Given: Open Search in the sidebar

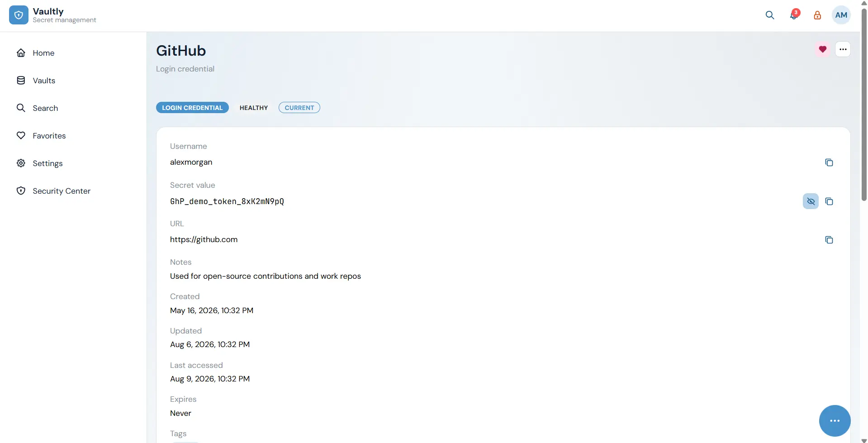Looking at the screenshot, I should [x=73, y=108].
